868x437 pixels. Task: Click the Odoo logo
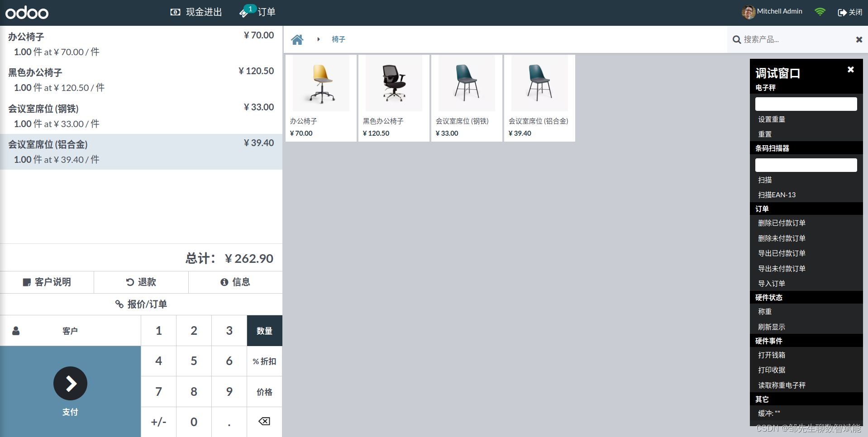click(27, 13)
